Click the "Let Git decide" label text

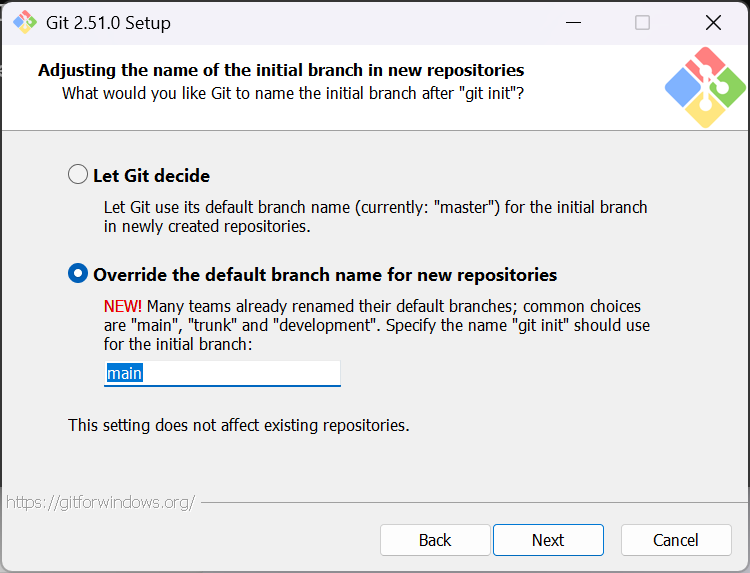[x=151, y=176]
